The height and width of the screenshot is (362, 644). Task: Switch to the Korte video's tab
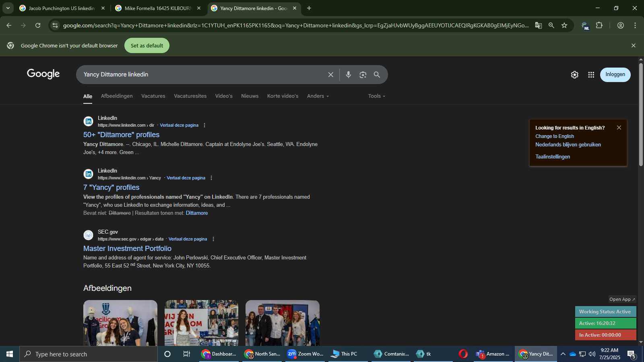[x=283, y=96]
